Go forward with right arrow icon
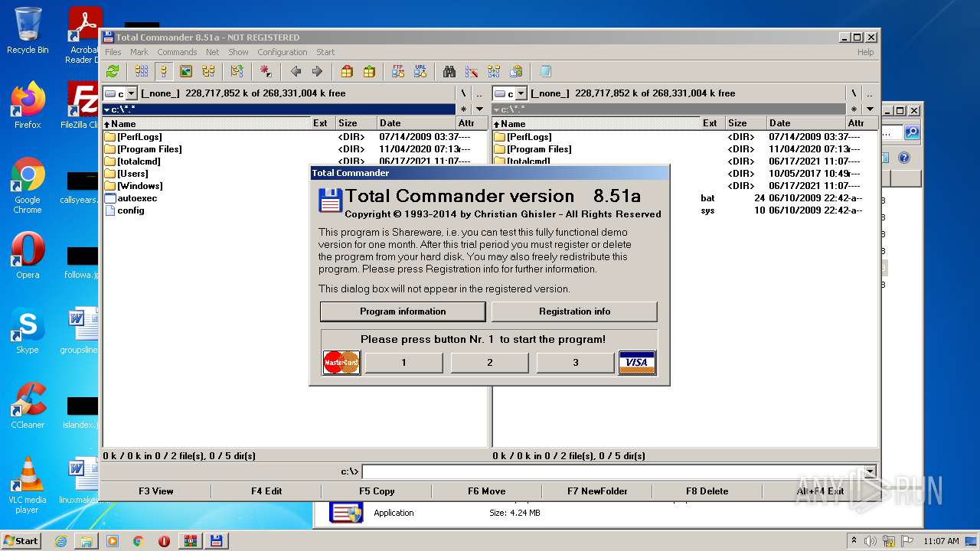 [x=317, y=71]
